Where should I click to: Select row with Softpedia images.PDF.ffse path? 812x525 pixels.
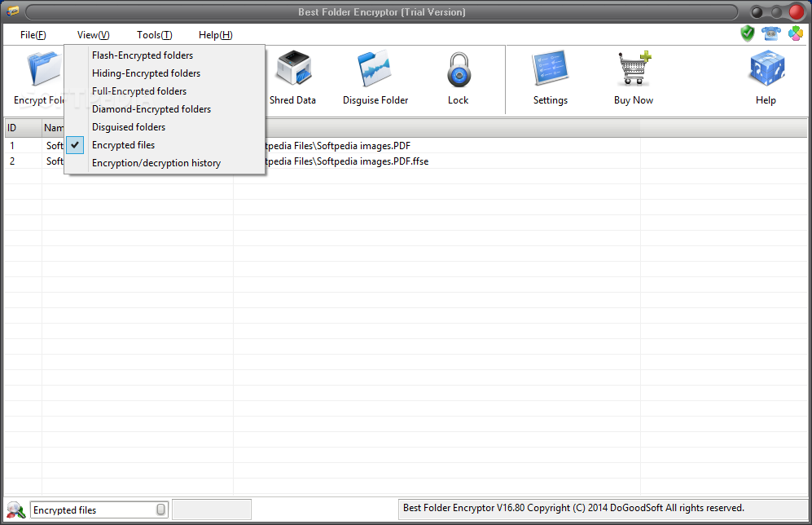click(x=406, y=161)
